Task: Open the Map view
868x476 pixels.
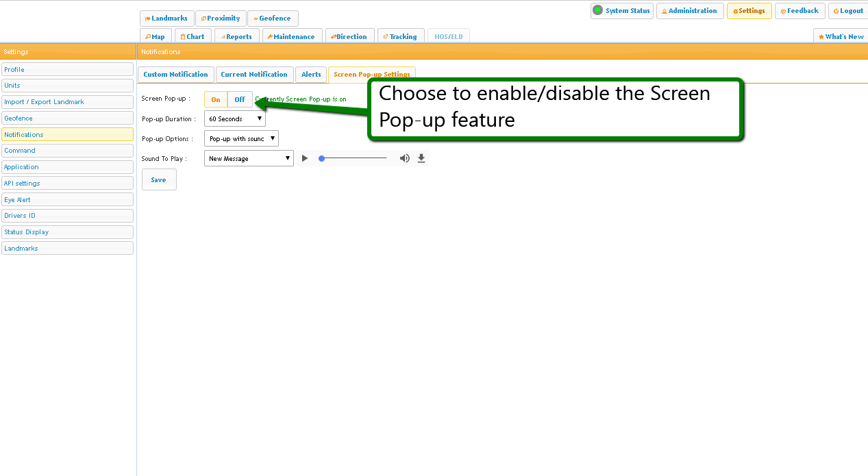Action: tap(155, 36)
